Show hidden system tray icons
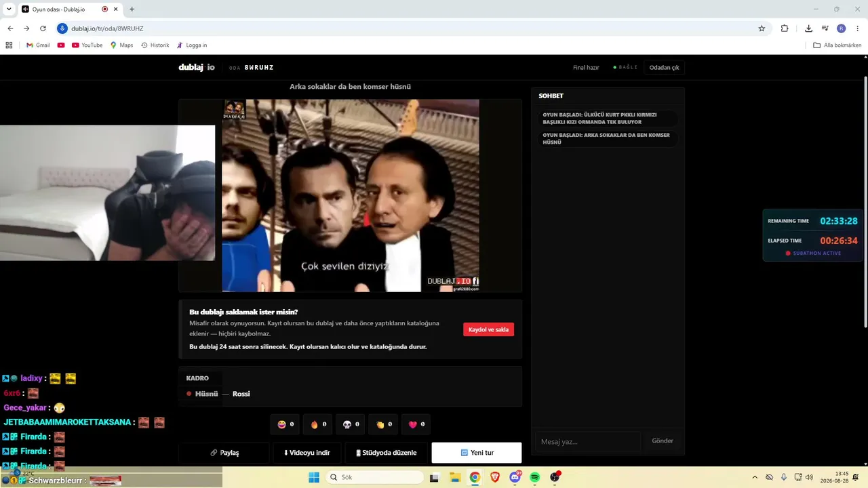The height and width of the screenshot is (488, 868). click(755, 477)
